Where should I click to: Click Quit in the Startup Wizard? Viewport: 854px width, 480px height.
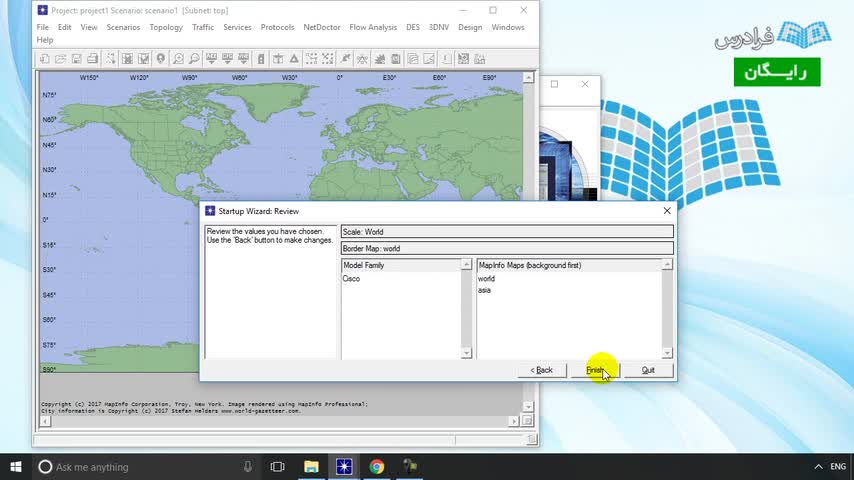[x=648, y=370]
